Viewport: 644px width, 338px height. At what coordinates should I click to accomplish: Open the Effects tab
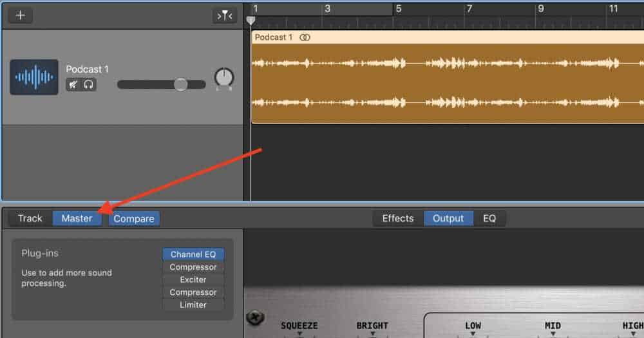(x=398, y=218)
